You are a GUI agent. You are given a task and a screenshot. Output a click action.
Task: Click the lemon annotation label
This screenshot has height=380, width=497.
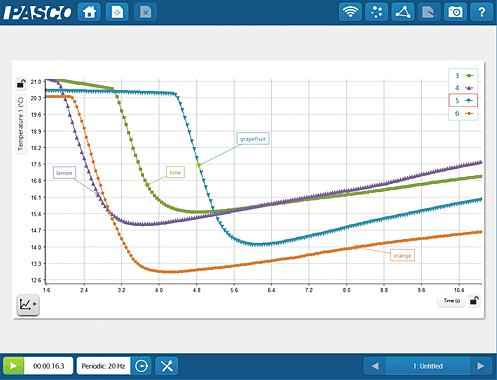(64, 173)
